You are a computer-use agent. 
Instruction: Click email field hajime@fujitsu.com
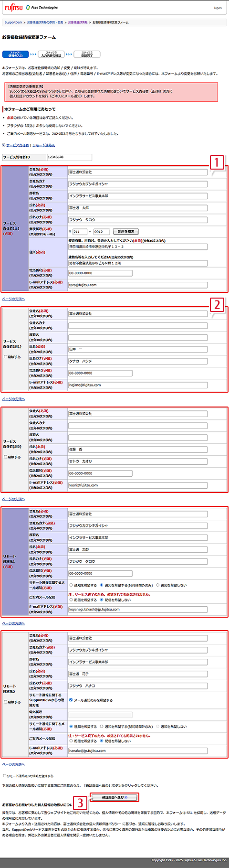click(138, 385)
